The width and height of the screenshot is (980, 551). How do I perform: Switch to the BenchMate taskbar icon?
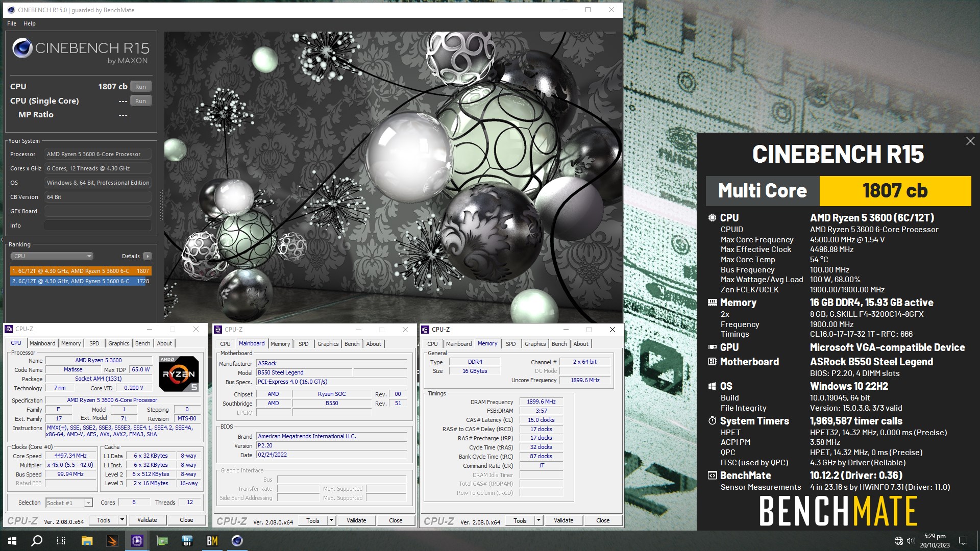[212, 541]
